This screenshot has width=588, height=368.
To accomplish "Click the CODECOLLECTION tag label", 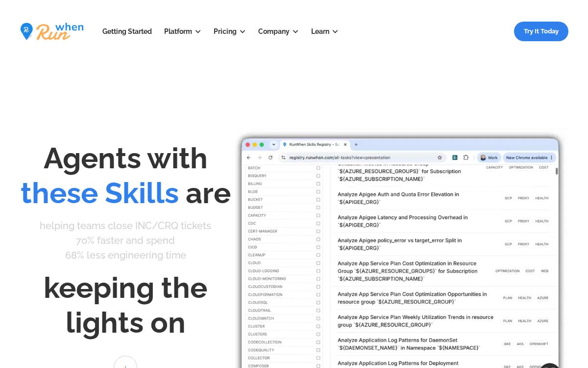I will [x=265, y=342].
